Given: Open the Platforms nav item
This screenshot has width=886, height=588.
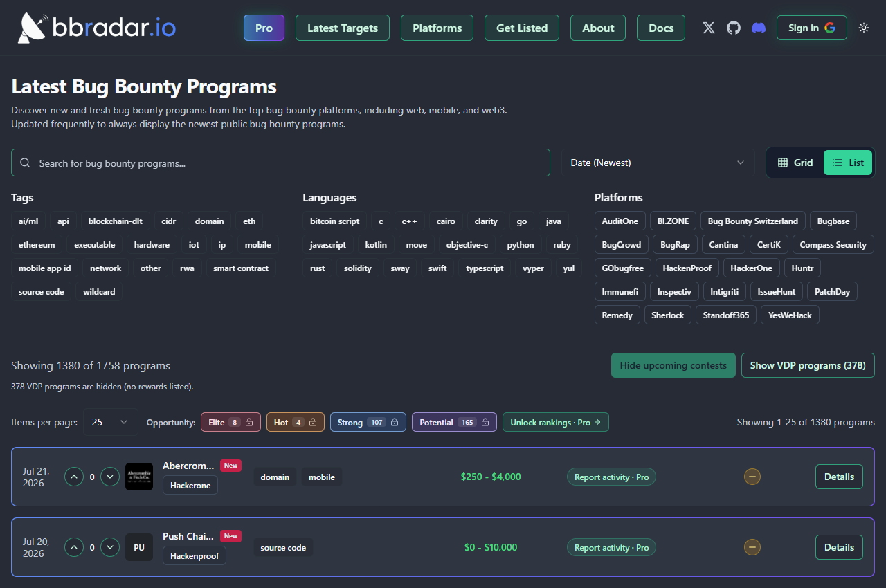Looking at the screenshot, I should pos(437,28).
